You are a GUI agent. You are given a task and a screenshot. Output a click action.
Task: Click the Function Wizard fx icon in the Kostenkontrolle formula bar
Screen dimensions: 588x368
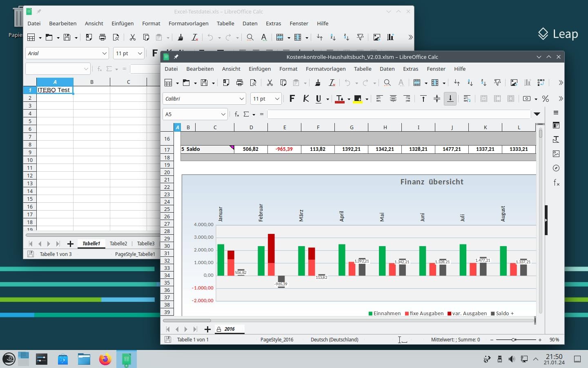237,114
